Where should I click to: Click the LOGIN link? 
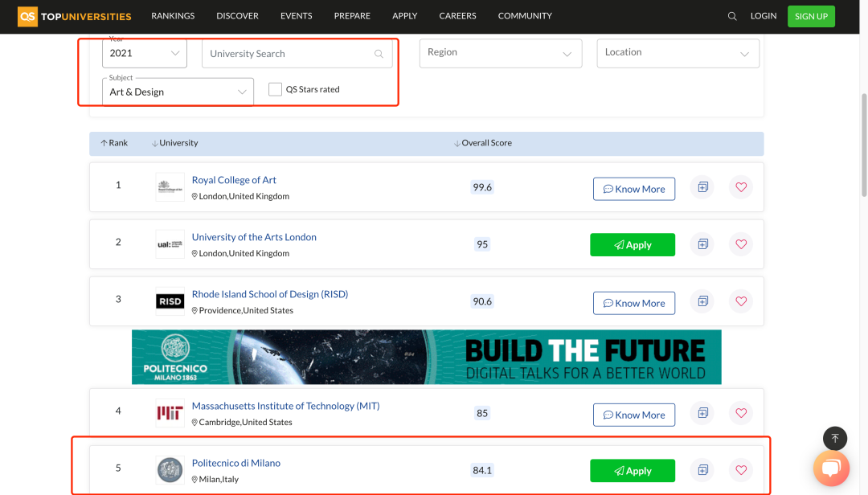764,16
